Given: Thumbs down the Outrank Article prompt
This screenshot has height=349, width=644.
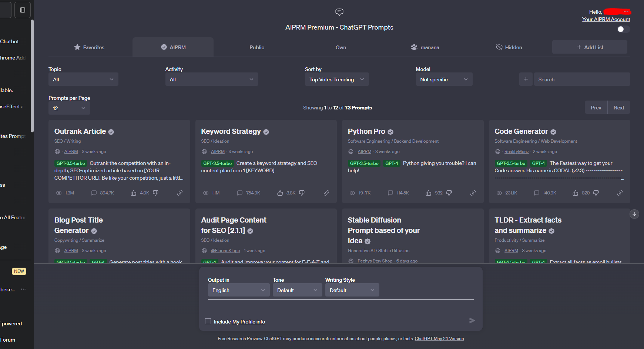Looking at the screenshot, I should [x=155, y=193].
